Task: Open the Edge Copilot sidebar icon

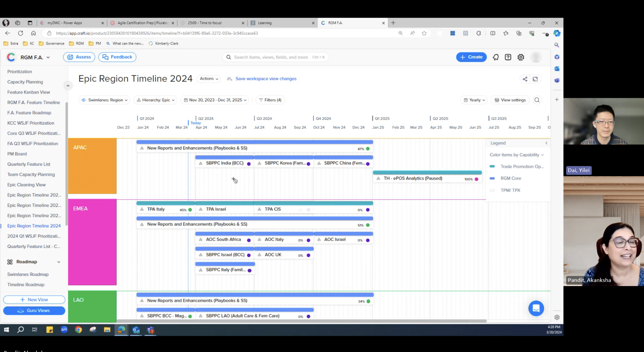Action: [557, 33]
